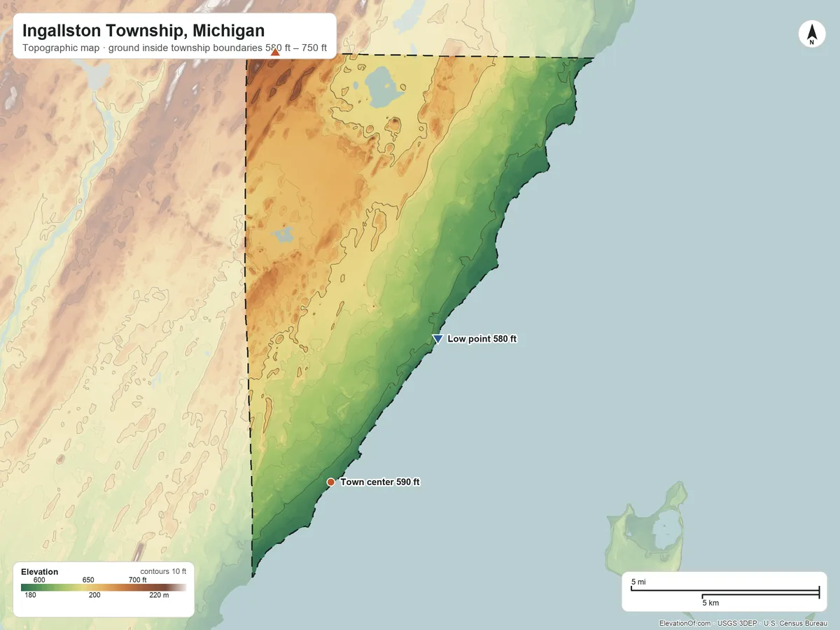Click the 'contours 10 ft' legend note
840x630 pixels.
(163, 571)
